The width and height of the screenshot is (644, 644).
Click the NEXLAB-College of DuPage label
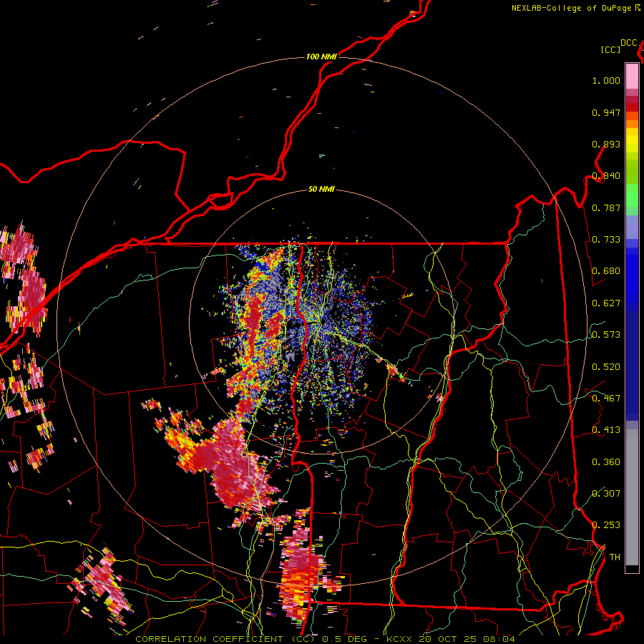[572, 8]
